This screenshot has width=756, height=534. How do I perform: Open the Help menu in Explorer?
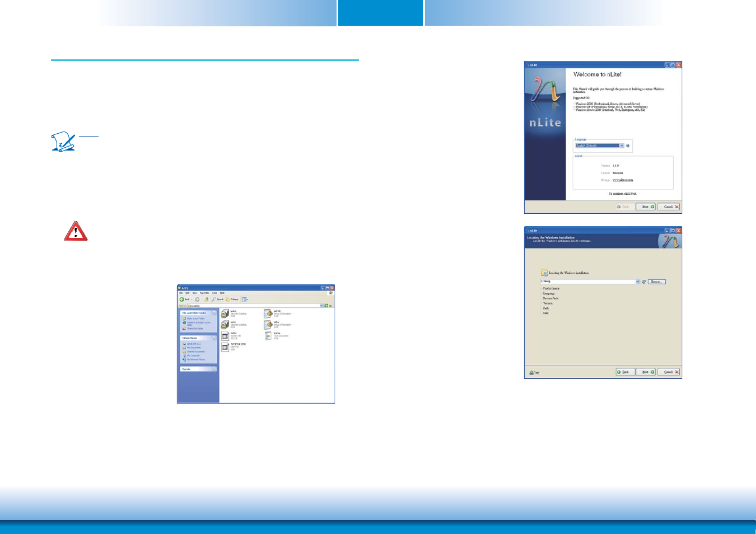click(222, 293)
